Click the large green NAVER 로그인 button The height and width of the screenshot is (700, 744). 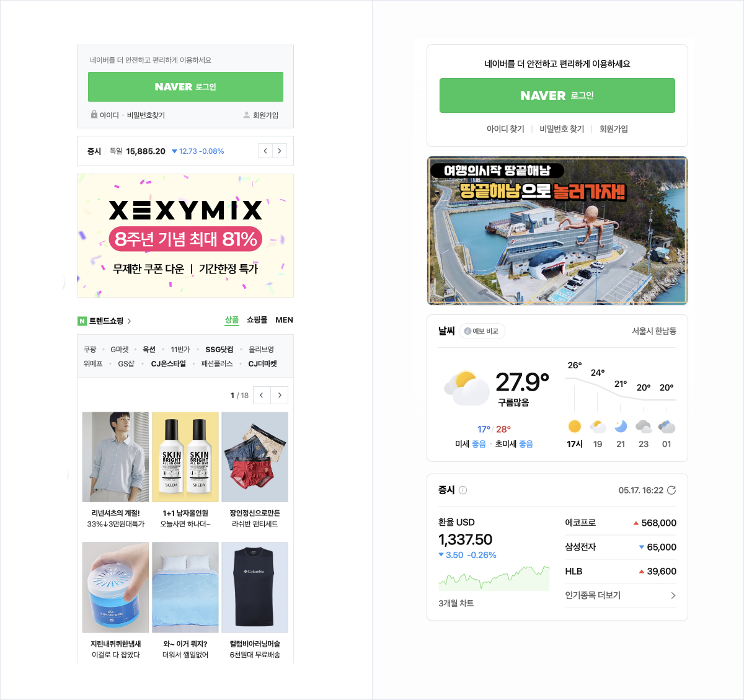tap(557, 95)
